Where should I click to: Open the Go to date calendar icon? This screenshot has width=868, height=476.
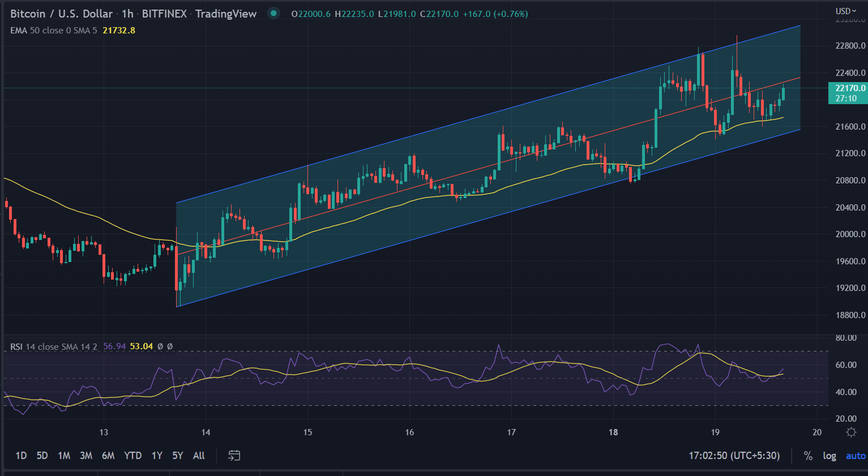point(234,456)
